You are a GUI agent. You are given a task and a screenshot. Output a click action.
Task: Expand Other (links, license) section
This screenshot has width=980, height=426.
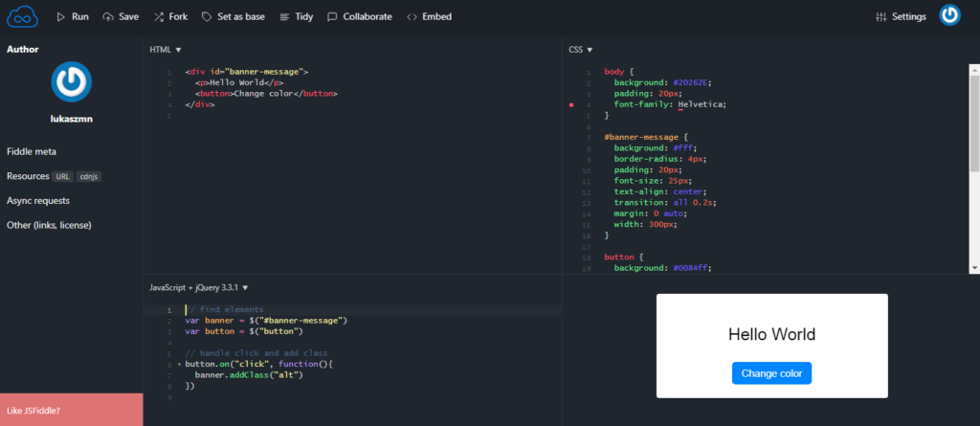[x=50, y=225]
